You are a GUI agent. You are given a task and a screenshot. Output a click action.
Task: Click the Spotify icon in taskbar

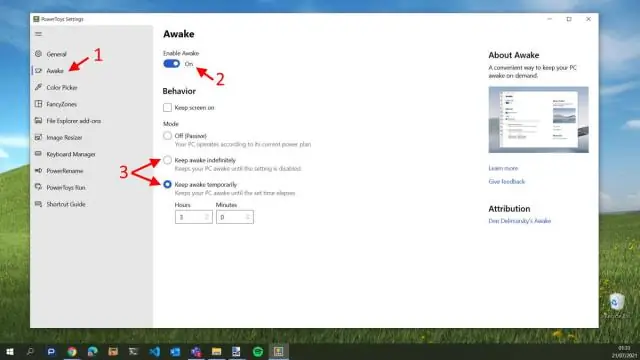click(258, 351)
